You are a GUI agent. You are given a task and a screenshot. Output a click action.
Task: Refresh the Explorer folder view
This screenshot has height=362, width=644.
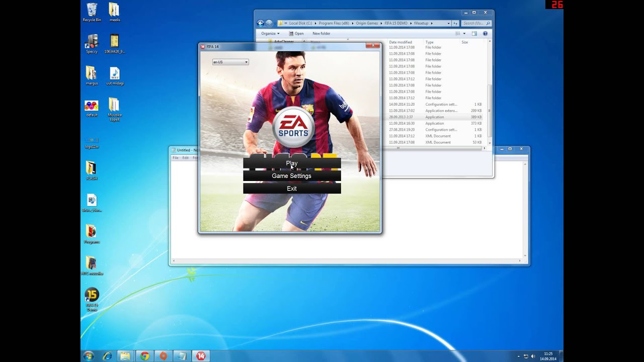pos(455,23)
